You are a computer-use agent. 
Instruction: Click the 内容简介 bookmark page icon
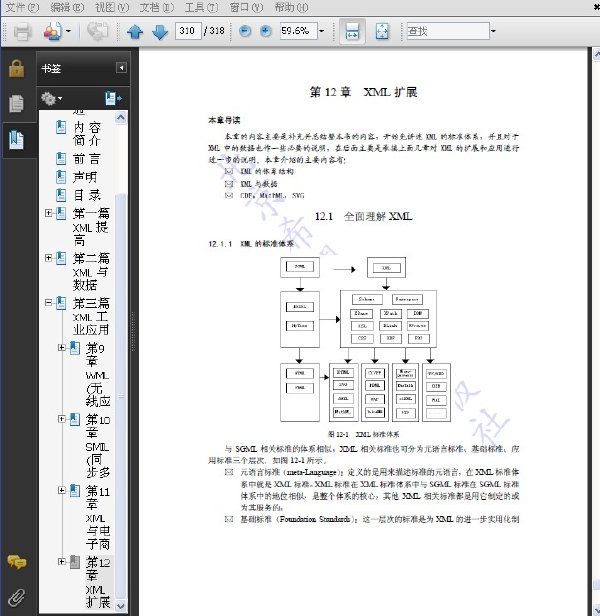pos(61,127)
